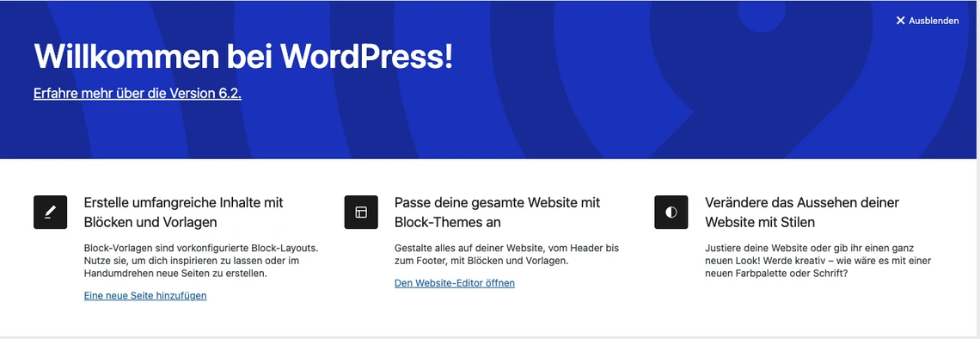Click the pencil edit icon beside 'Erstelle umfangreiche Inhalte'

50,212
